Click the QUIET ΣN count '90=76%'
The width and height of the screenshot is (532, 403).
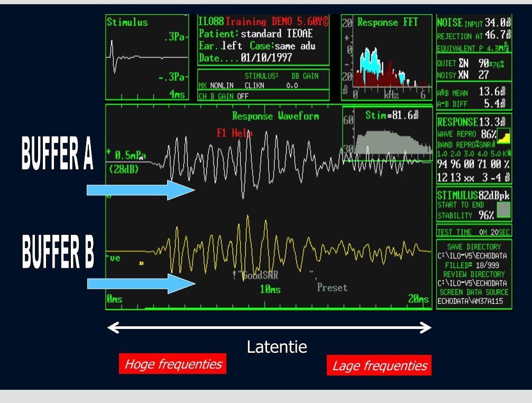[491, 63]
